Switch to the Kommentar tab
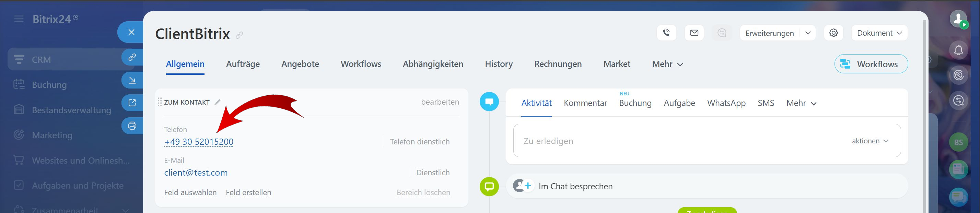 coord(585,103)
